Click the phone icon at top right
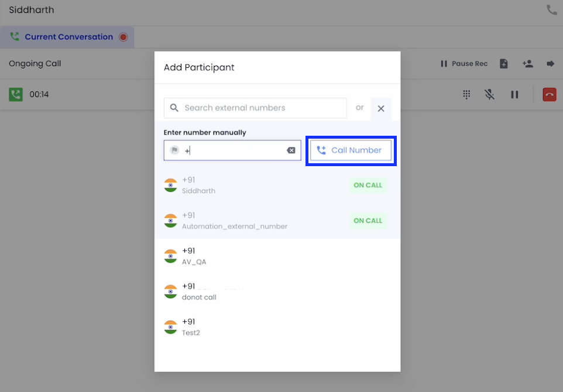Image resolution: width=563 pixels, height=392 pixels. point(551,10)
